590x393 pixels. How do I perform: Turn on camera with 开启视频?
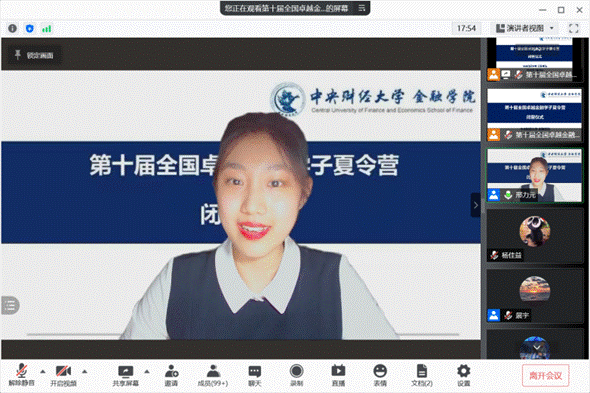coord(63,375)
